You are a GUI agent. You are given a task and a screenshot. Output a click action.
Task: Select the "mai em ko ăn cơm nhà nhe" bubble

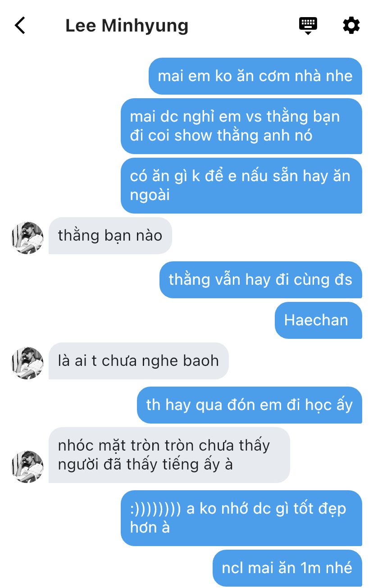[x=255, y=76]
